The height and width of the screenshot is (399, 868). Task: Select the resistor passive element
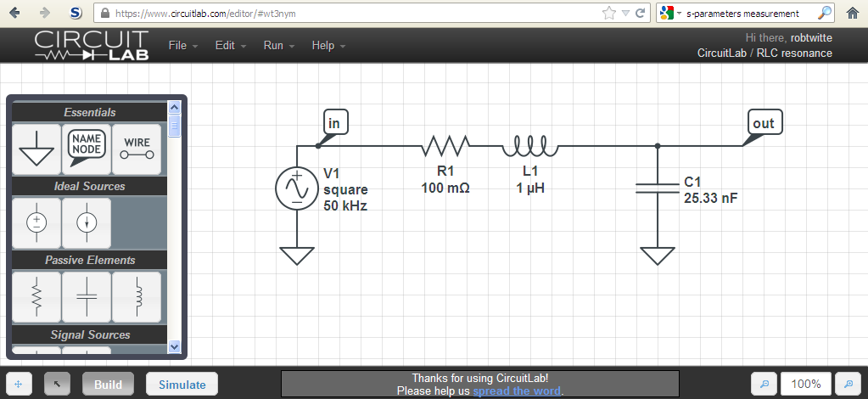click(36, 296)
